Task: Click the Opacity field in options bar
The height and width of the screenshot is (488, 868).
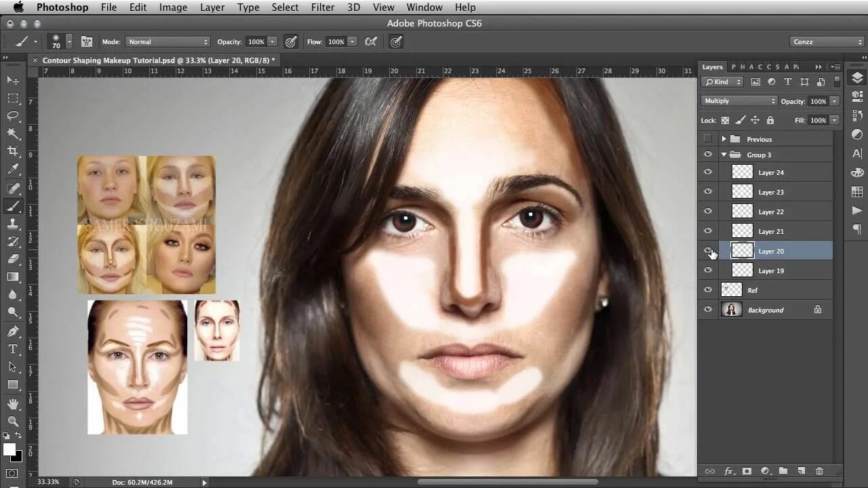Action: (256, 42)
